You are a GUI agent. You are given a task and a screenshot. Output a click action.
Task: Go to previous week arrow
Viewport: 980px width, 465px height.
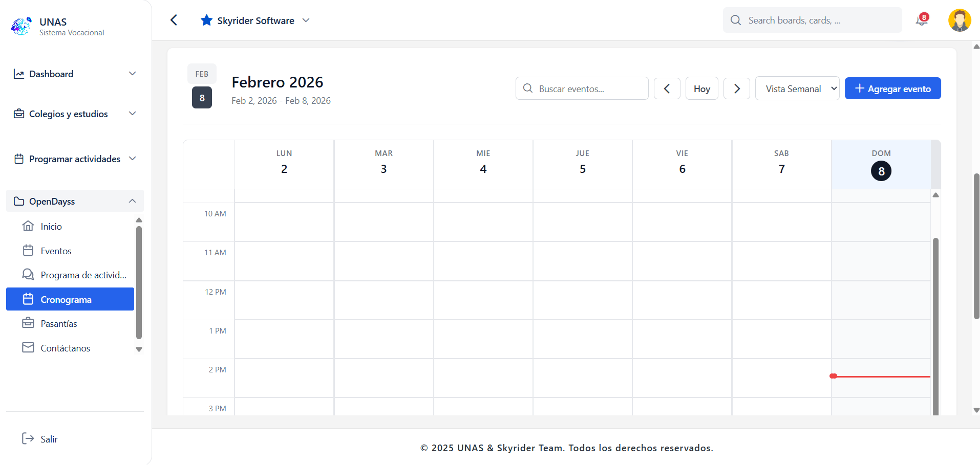coord(667,88)
